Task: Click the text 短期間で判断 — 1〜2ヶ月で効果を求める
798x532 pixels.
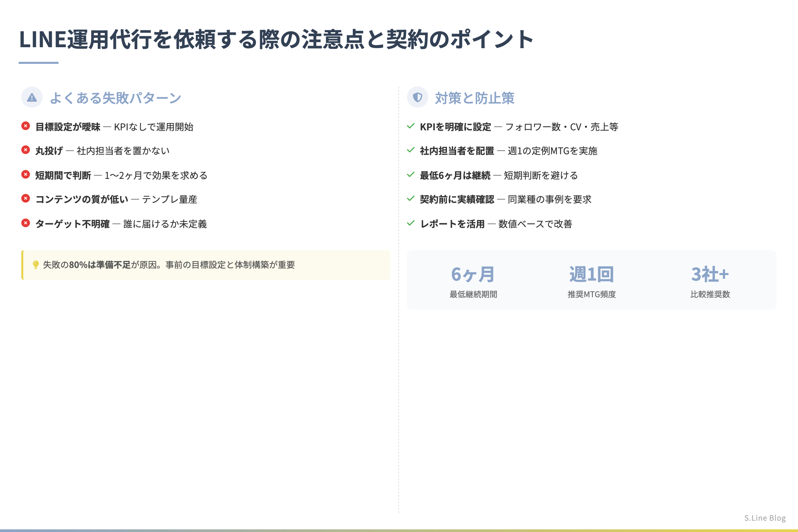Action: point(121,176)
